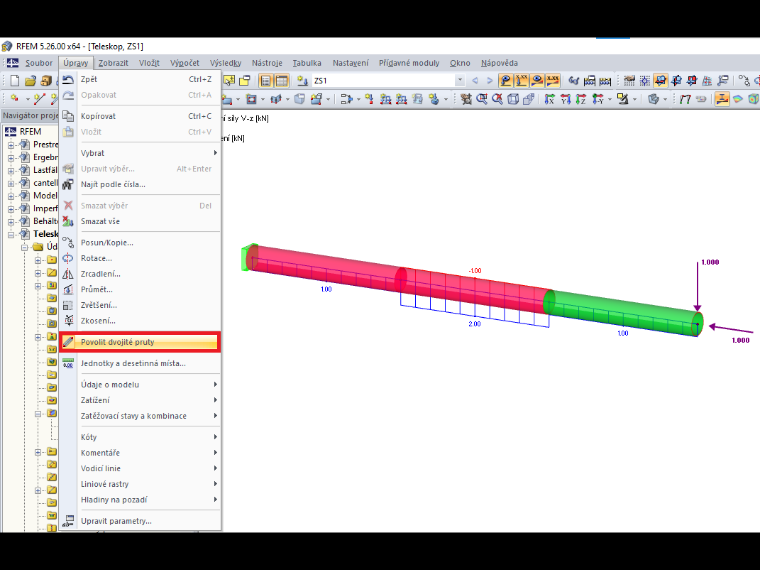
Task: Click the vertical 1.000 load arrow label
Action: 710,262
